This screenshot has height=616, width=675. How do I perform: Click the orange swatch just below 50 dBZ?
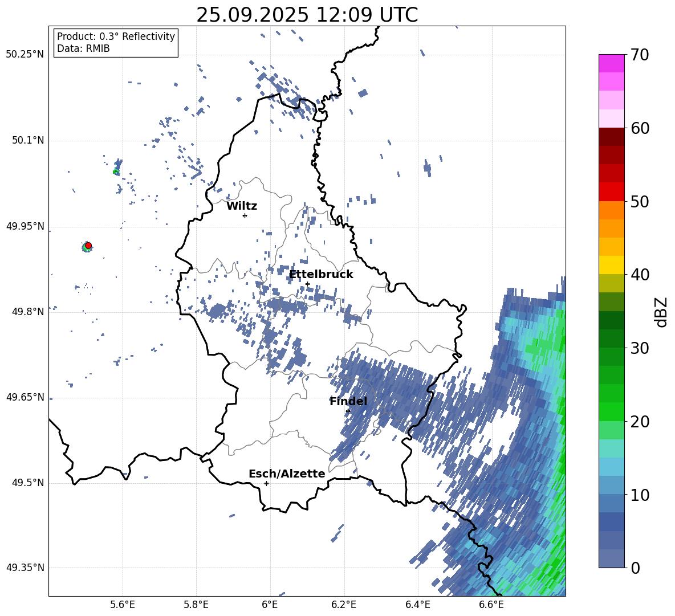click(x=611, y=210)
